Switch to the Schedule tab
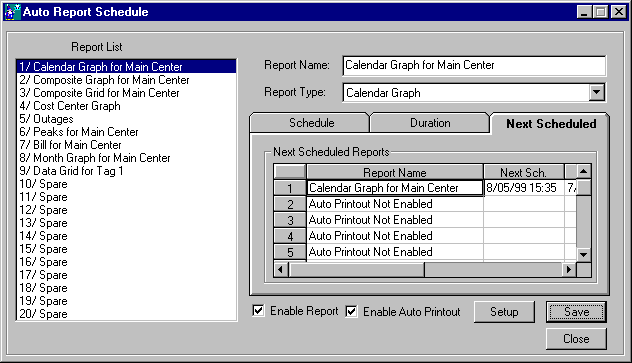 (311, 123)
